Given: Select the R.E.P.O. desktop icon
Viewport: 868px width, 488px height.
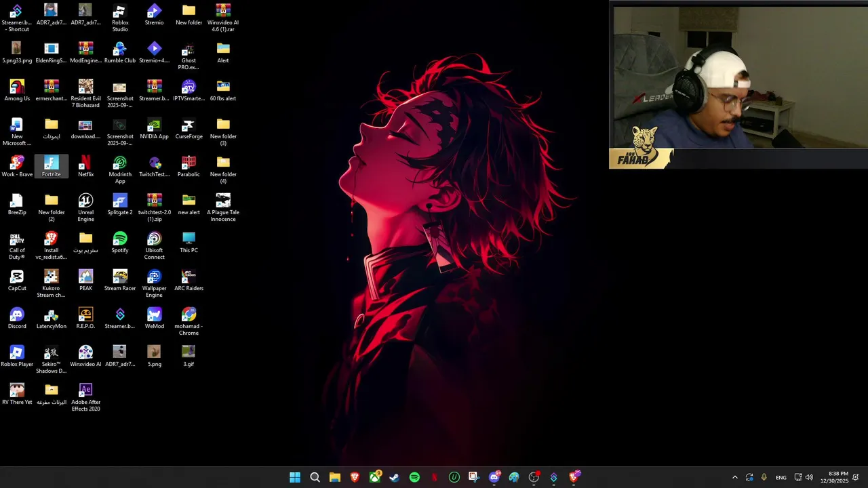Looking at the screenshot, I should [85, 319].
